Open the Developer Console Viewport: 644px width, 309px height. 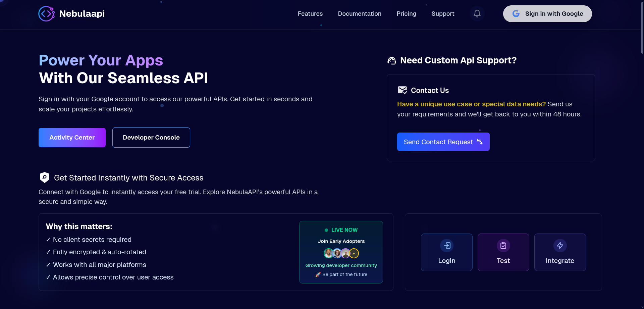click(151, 137)
